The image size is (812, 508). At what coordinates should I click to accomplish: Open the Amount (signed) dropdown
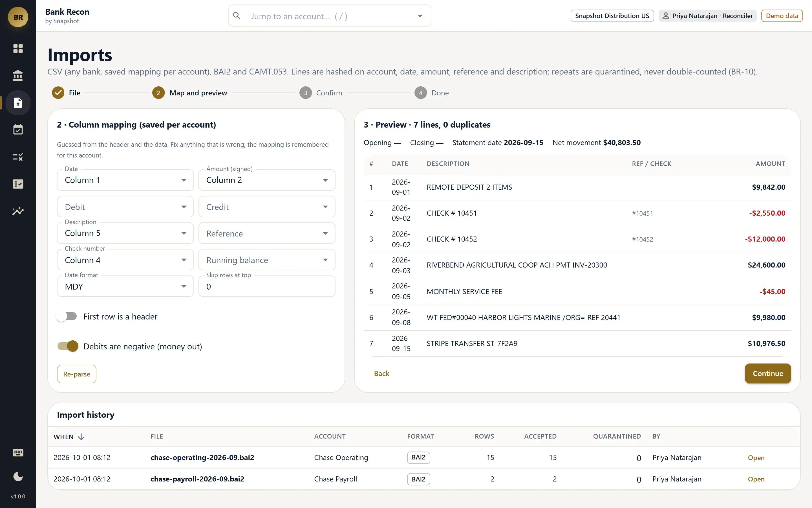tap(267, 180)
